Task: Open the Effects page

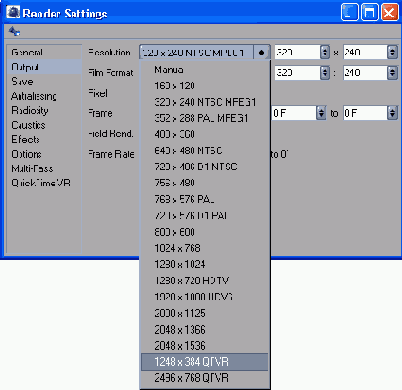Action: 25,139
